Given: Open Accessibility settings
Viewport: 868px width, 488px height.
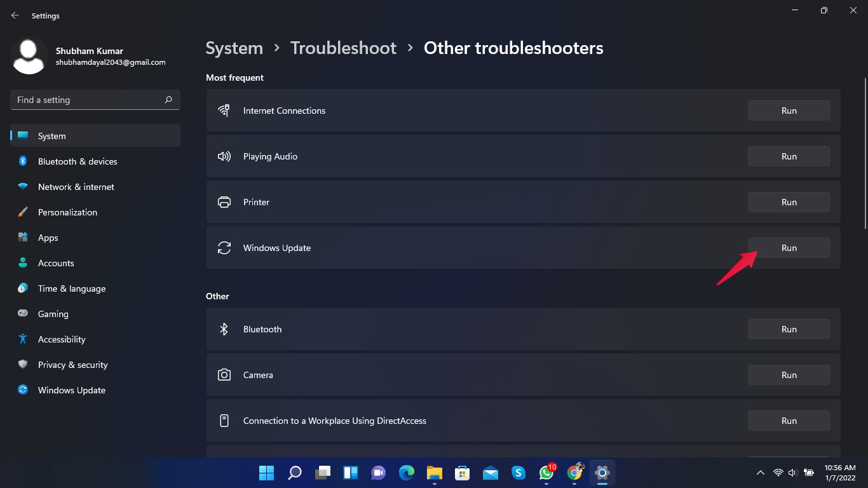Looking at the screenshot, I should tap(61, 339).
